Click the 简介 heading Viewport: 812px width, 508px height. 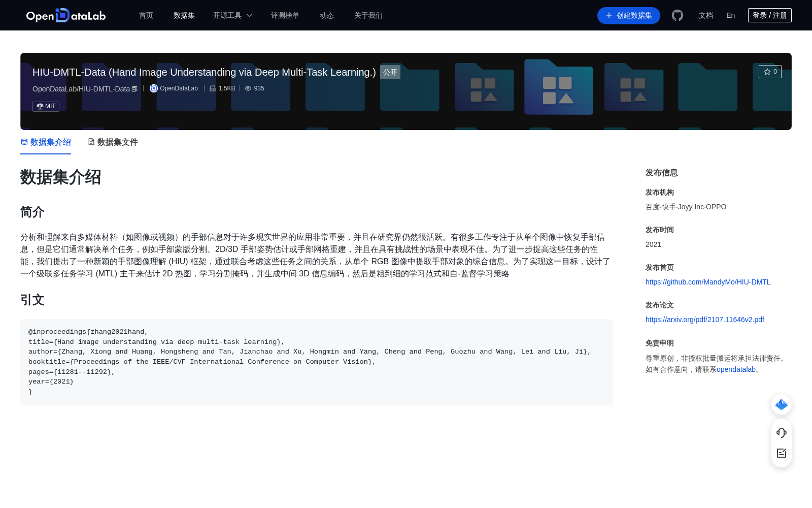click(32, 212)
